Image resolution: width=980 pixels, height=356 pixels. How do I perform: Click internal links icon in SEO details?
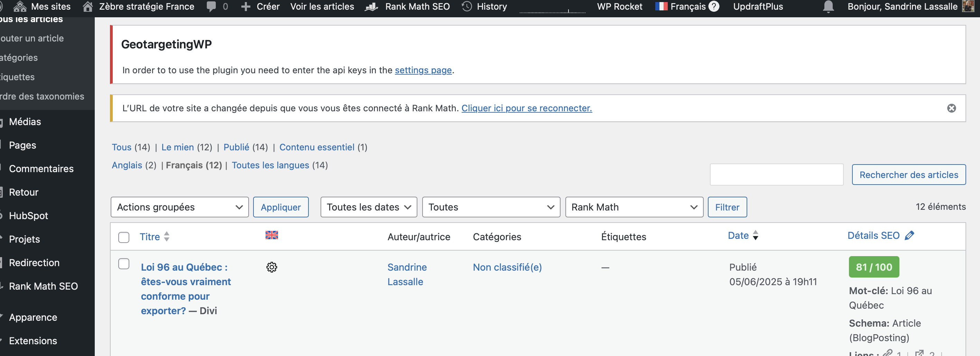click(x=887, y=353)
